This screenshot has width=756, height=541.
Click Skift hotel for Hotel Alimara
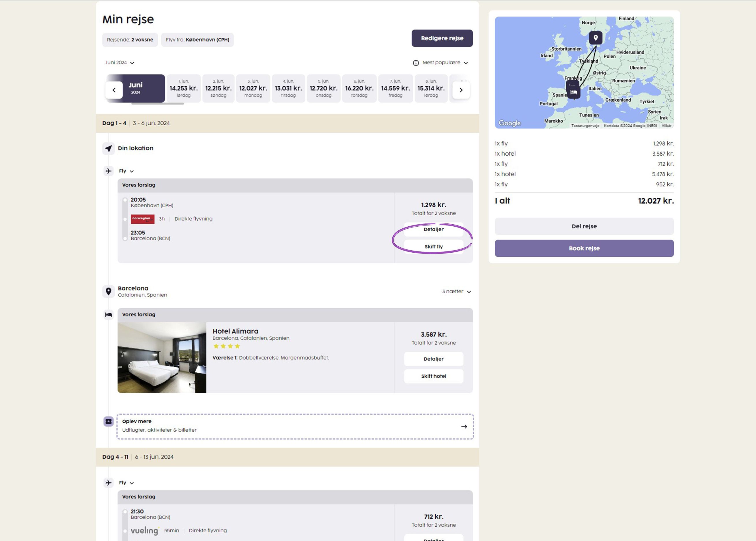(x=433, y=376)
